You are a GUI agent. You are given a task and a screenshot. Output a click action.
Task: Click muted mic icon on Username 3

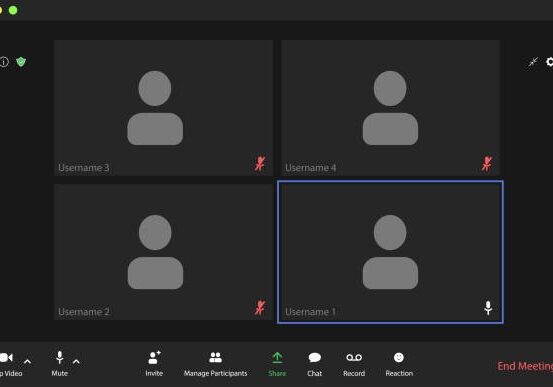click(260, 164)
